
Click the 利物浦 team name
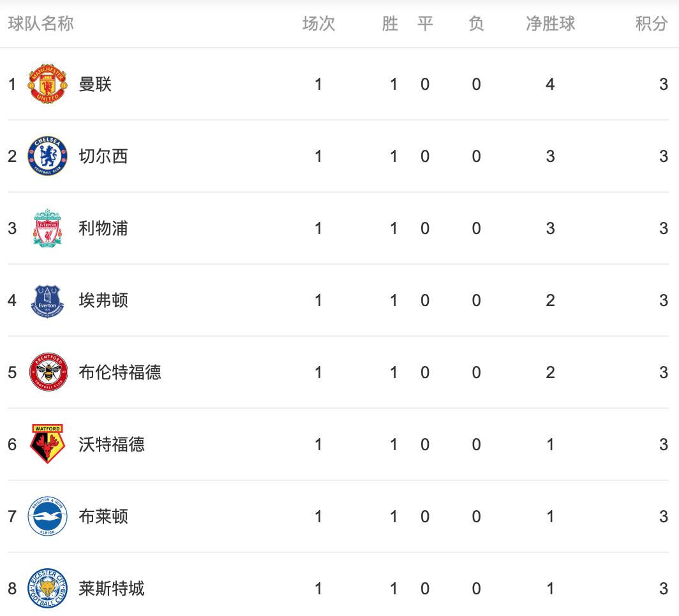tap(103, 228)
